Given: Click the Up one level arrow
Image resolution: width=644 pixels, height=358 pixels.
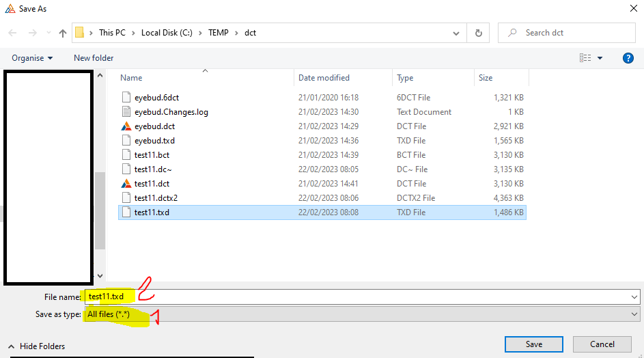Looking at the screenshot, I should pos(63,33).
